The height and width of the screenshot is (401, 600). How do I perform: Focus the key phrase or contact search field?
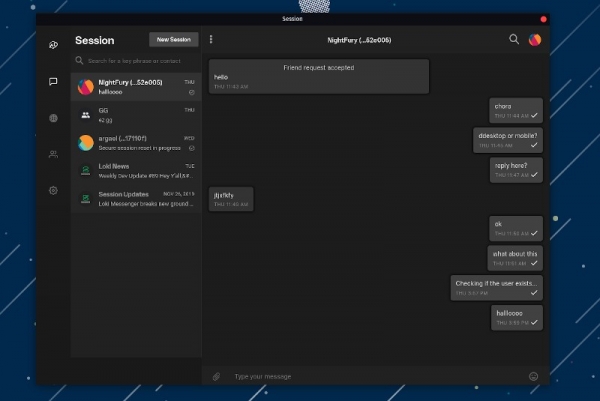tap(138, 61)
